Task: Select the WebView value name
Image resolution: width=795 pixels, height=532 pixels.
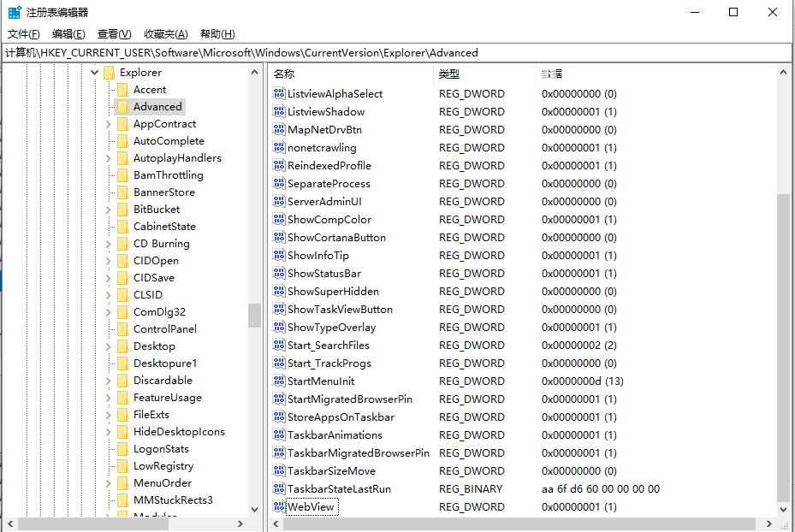Action: tap(311, 506)
